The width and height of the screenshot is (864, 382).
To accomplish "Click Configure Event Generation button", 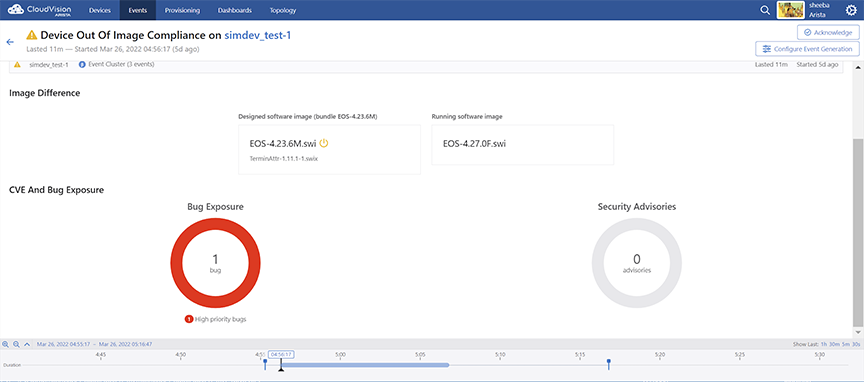I will (807, 49).
